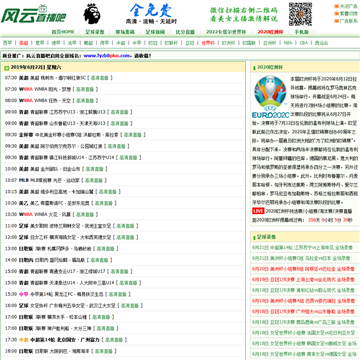Open 6月19日 亚冠 上海上港vs全北现代 replay

[x=303, y=280]
